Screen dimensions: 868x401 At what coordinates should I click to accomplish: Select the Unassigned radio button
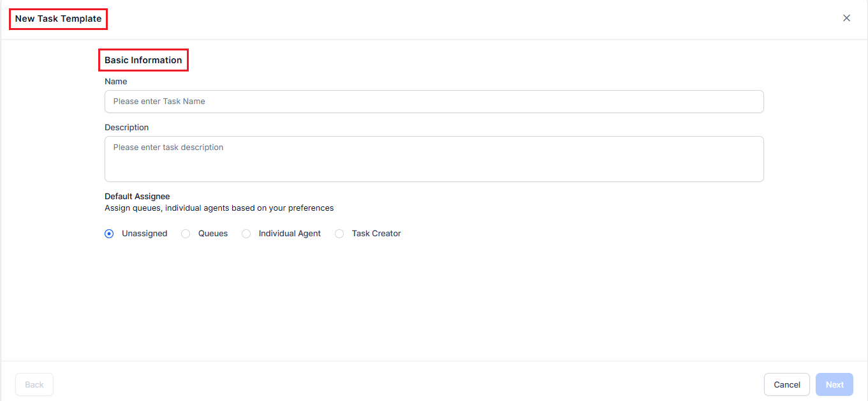pyautogui.click(x=109, y=234)
